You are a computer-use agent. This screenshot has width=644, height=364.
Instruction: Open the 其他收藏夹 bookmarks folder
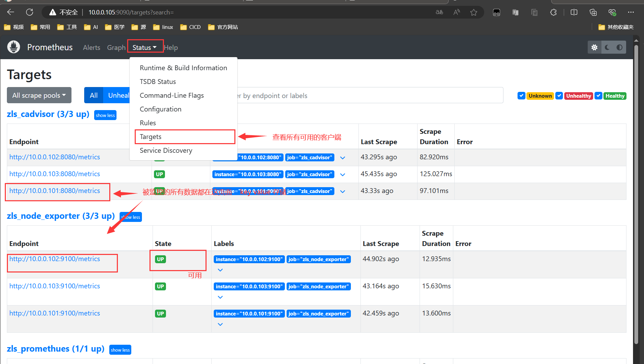(x=616, y=27)
